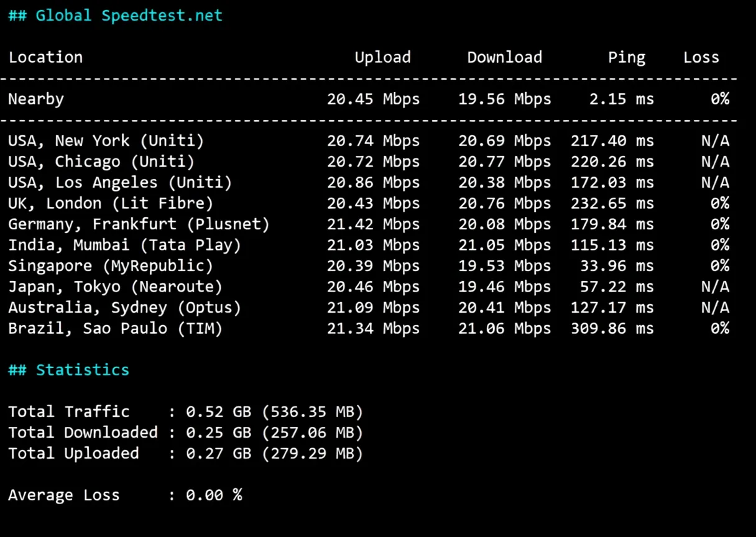The height and width of the screenshot is (537, 756).
Task: Select the Upload column header
Action: click(382, 57)
